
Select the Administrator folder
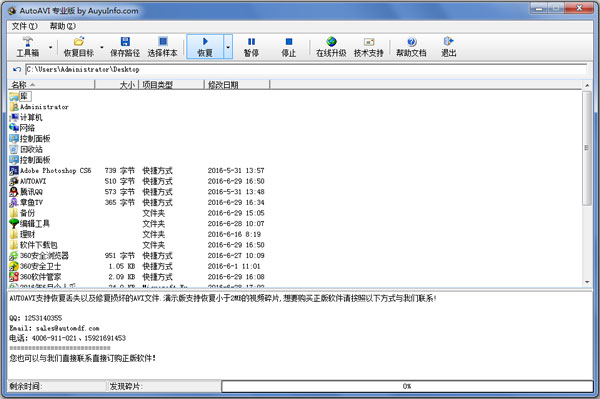tap(39, 107)
